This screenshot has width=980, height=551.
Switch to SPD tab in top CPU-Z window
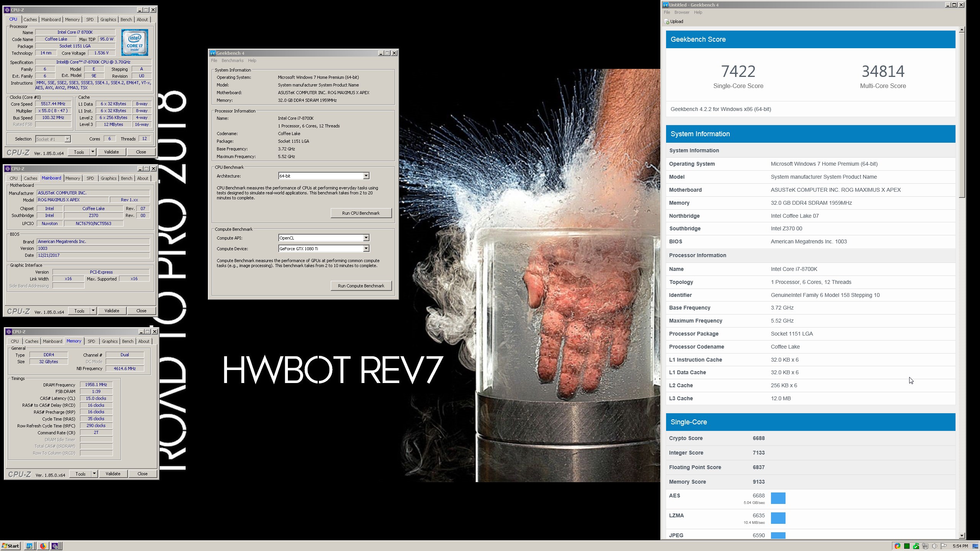click(90, 20)
